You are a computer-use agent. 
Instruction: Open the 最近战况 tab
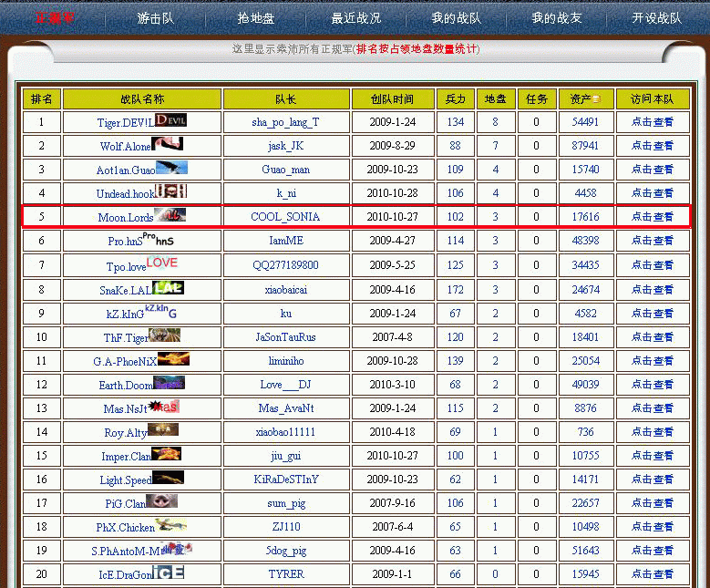(355, 18)
